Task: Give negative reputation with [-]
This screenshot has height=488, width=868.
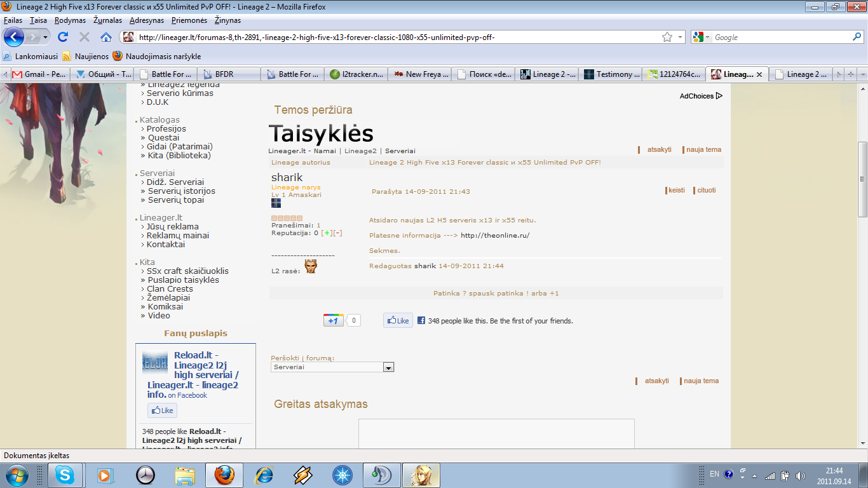Action: pos(337,233)
